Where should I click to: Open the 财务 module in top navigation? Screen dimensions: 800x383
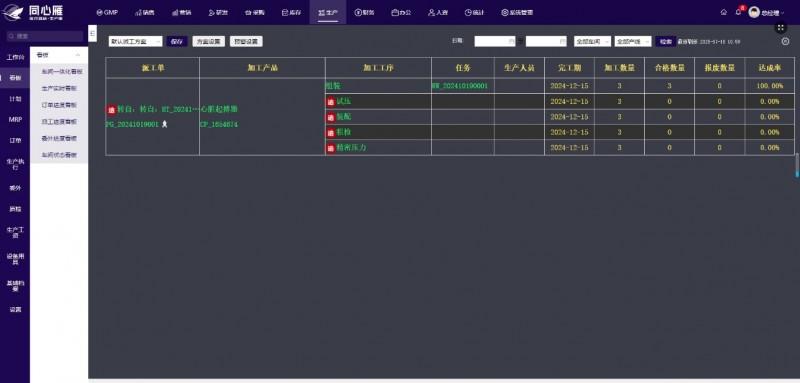pyautogui.click(x=364, y=12)
